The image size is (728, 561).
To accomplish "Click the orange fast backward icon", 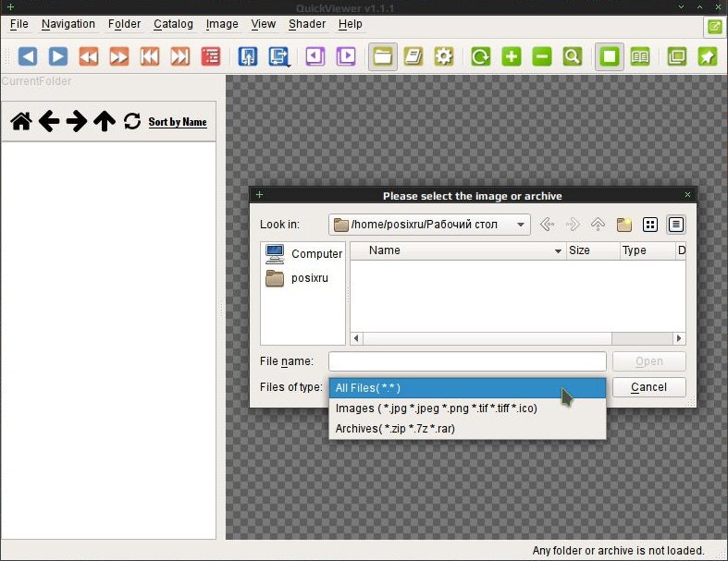I will 89,56.
